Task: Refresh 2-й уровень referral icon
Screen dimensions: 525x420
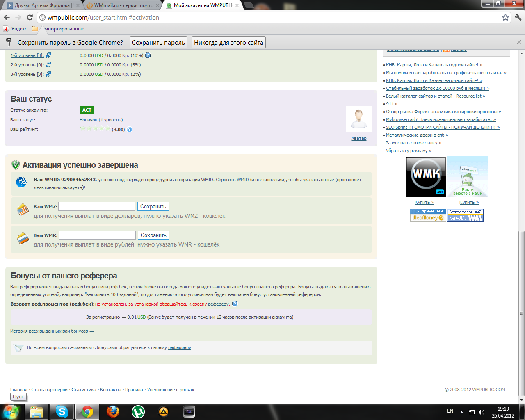Action: [48, 64]
